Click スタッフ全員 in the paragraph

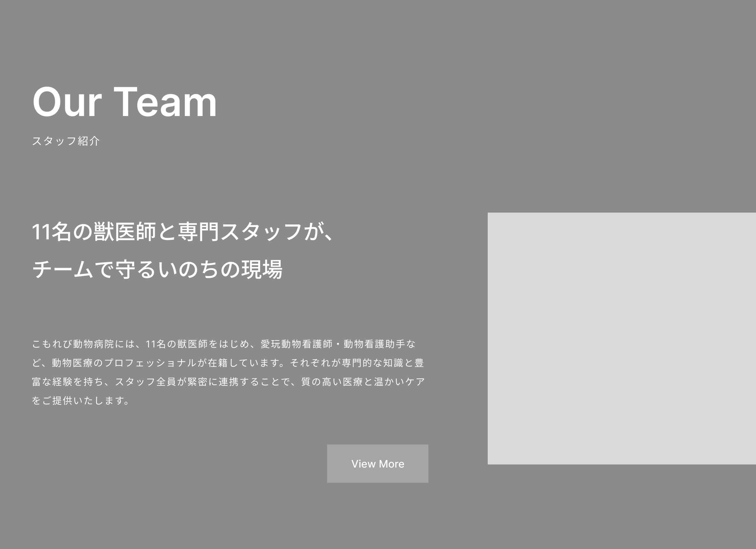pyautogui.click(x=145, y=381)
